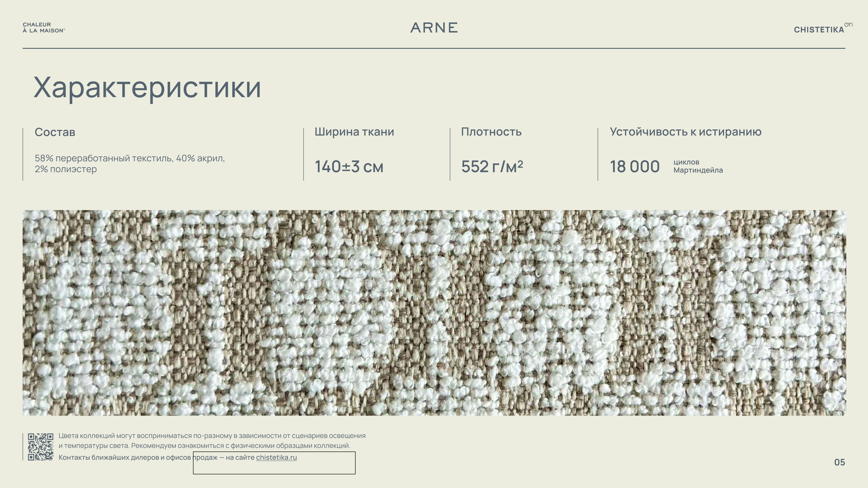
Task: Click the fabric texture photo
Action: (x=434, y=313)
